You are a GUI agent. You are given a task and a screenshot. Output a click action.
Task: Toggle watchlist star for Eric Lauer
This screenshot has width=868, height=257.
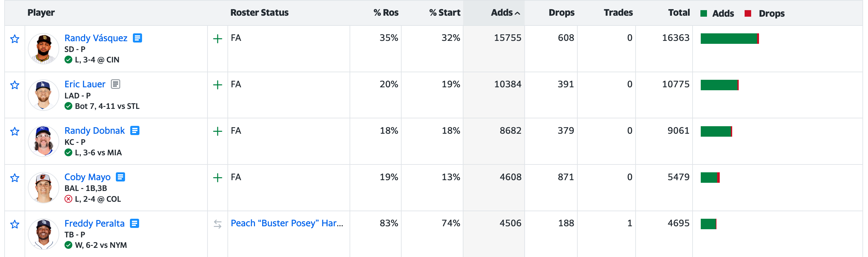(x=14, y=85)
